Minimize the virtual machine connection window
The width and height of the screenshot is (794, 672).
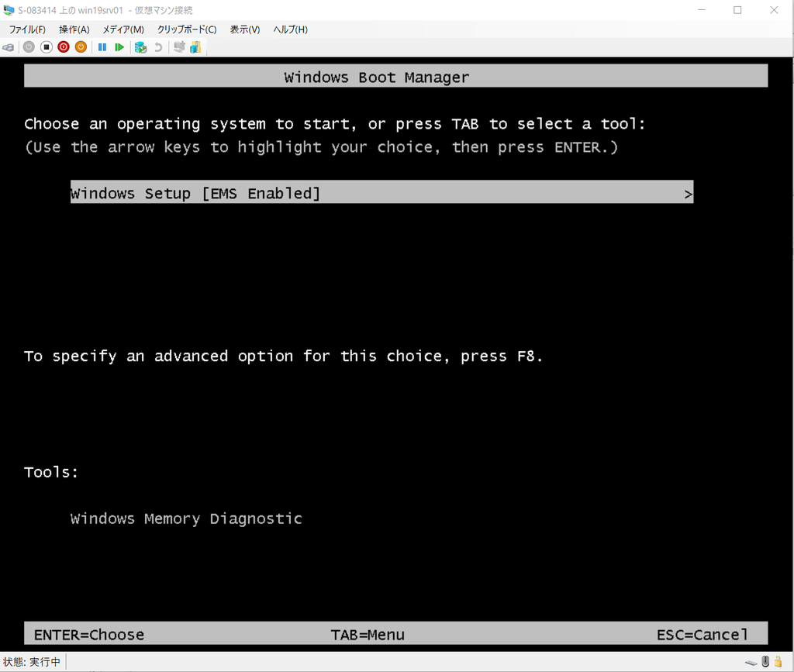701,10
